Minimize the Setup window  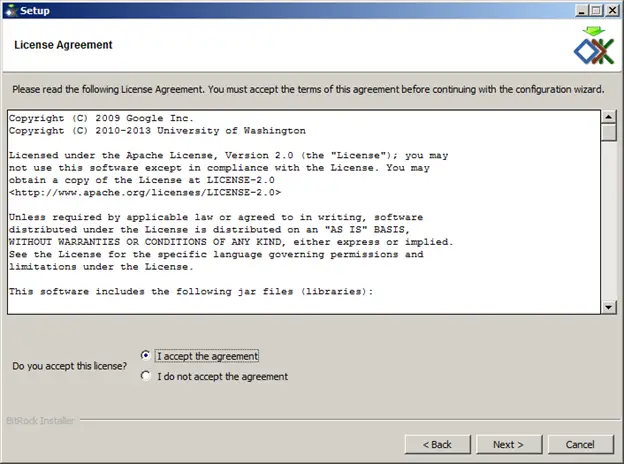click(581, 10)
